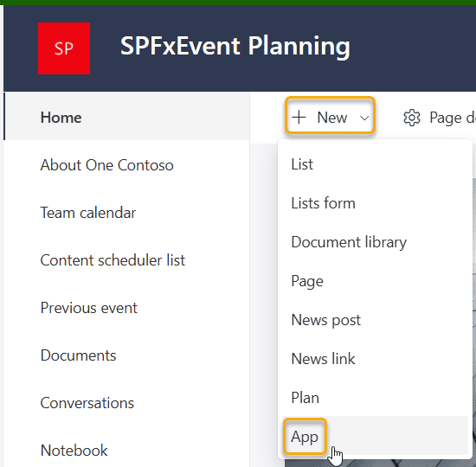Open Conversations nav link
The image size is (476, 467).
point(87,403)
